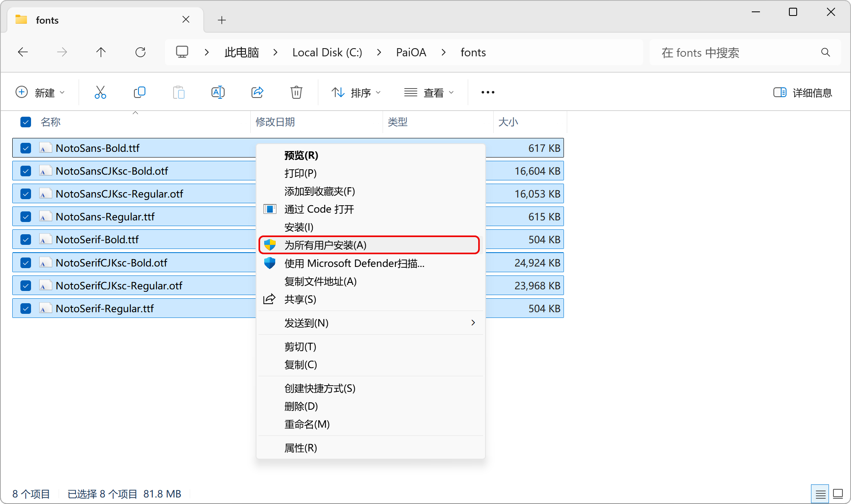Image resolution: width=851 pixels, height=504 pixels.
Task: Click the 详细信息 details pane button
Action: pyautogui.click(x=803, y=93)
